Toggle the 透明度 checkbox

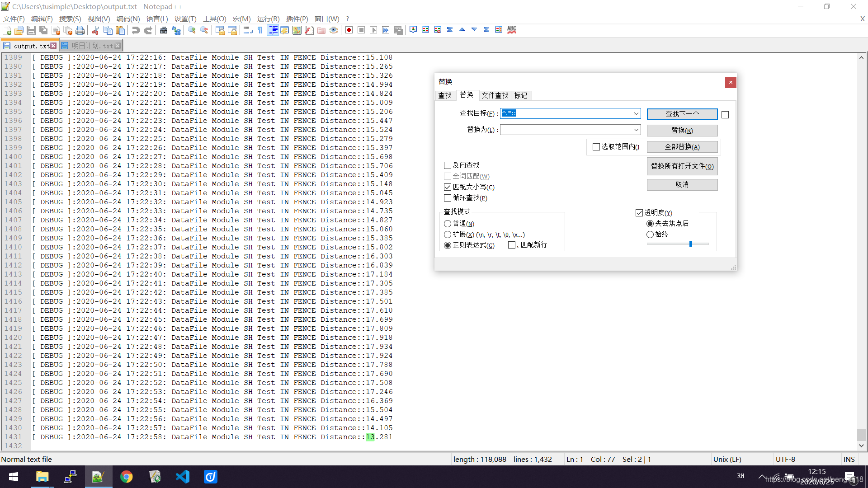[x=639, y=213]
